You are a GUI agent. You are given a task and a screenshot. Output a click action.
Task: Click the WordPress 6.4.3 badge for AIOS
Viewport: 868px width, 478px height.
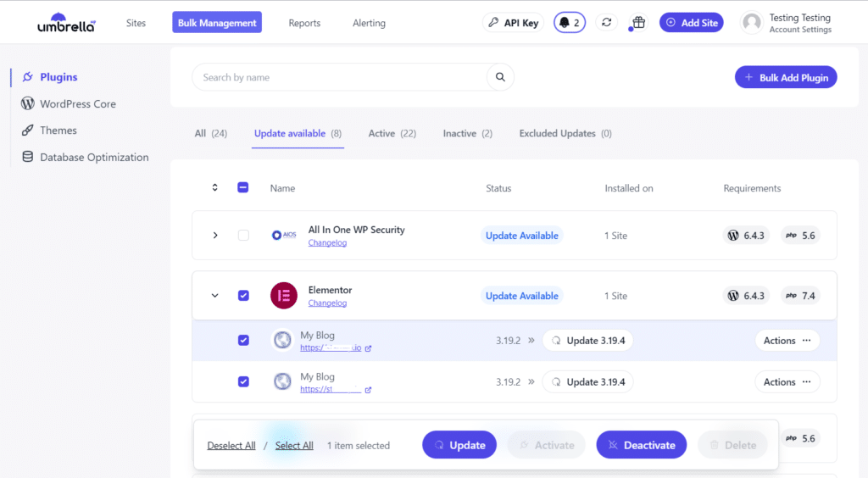(x=746, y=235)
